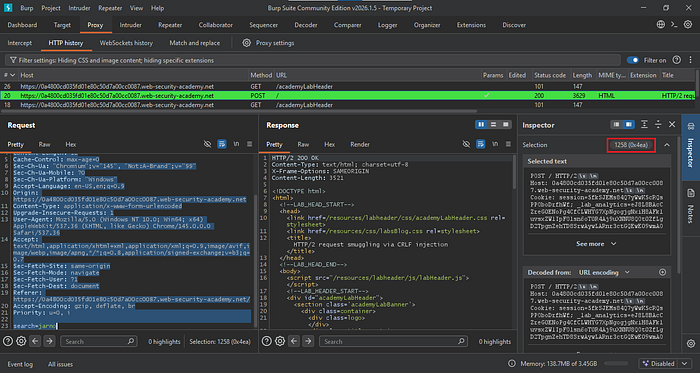Open the URL encoding dropdown
Screen dimensions: 700x373
point(604,272)
